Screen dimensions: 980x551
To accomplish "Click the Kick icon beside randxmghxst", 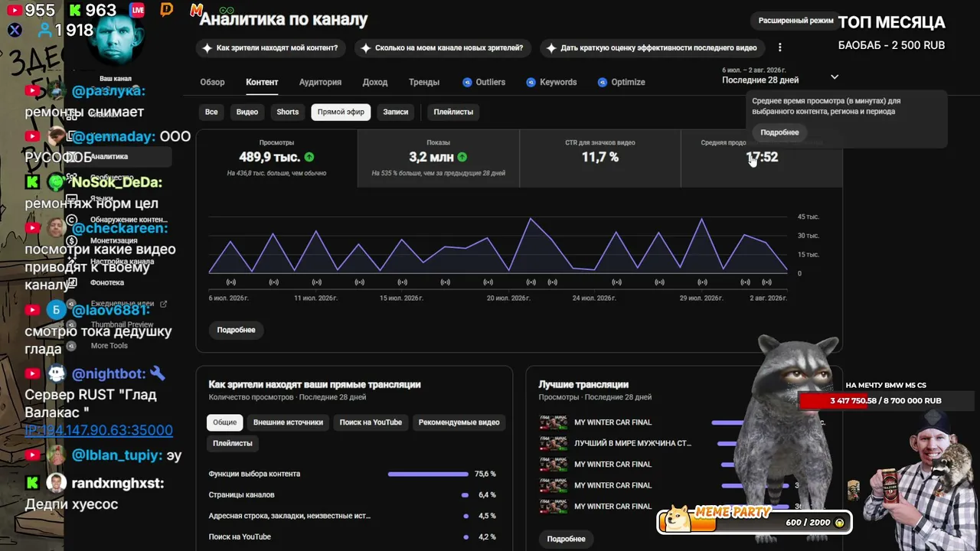I will (x=32, y=483).
